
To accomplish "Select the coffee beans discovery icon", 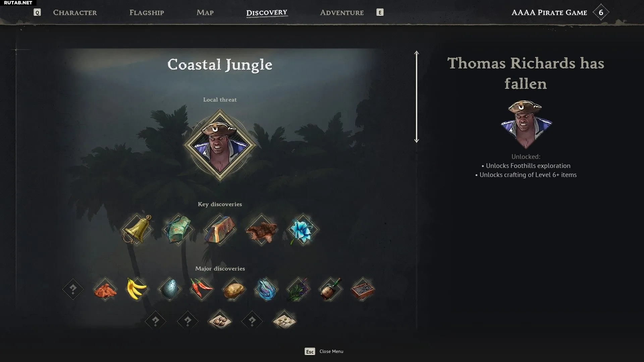I will click(x=220, y=321).
